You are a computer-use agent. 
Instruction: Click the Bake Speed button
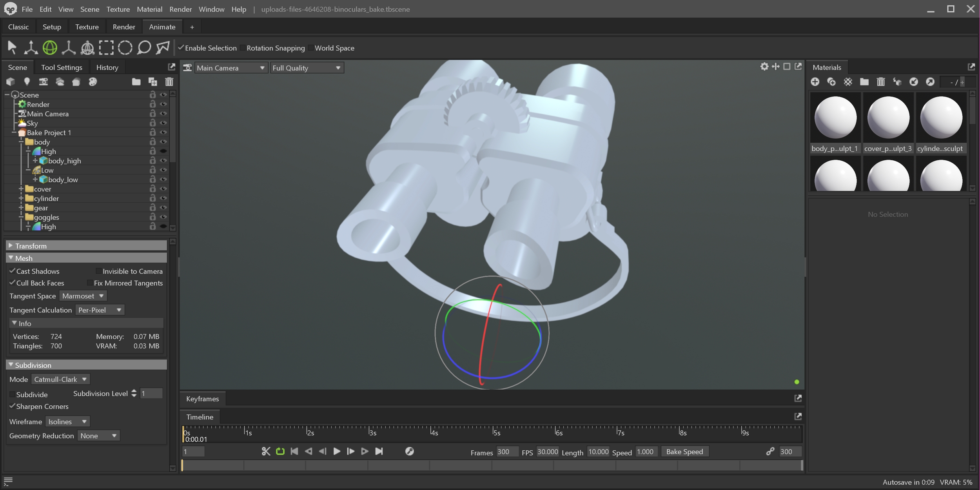pyautogui.click(x=684, y=452)
